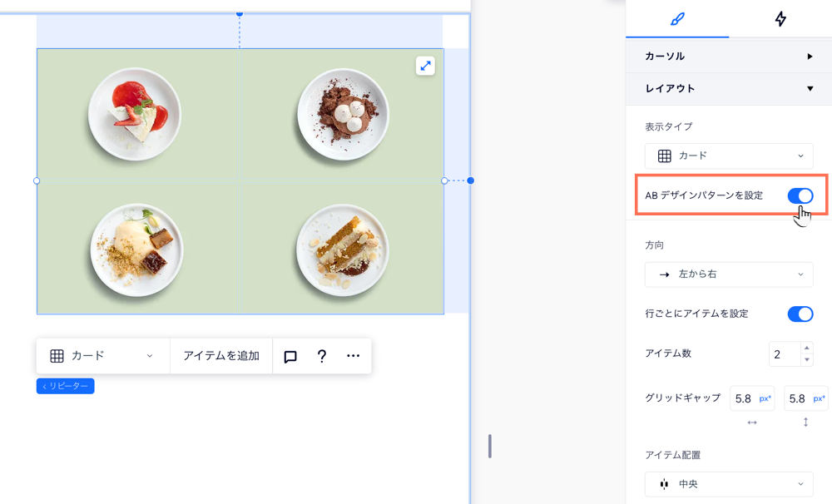The height and width of the screenshot is (504, 832).
Task: Decrease アイテム数 with down arrow
Action: pos(806,360)
